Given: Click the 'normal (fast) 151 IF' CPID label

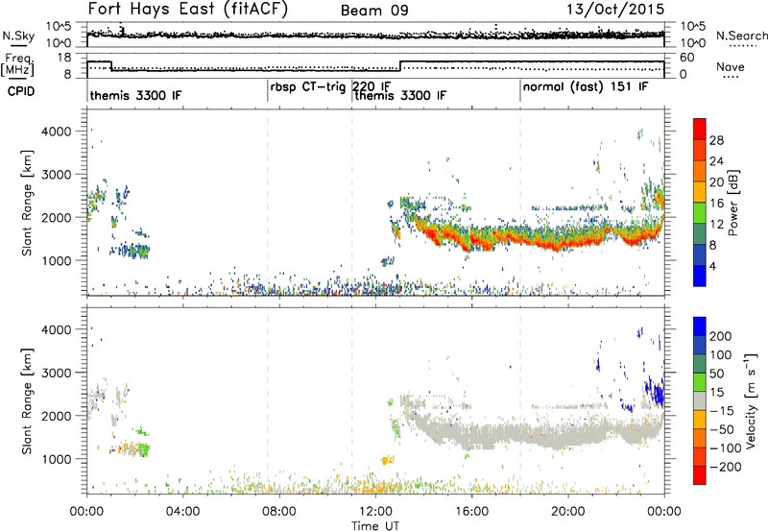Looking at the screenshot, I should 586,86.
